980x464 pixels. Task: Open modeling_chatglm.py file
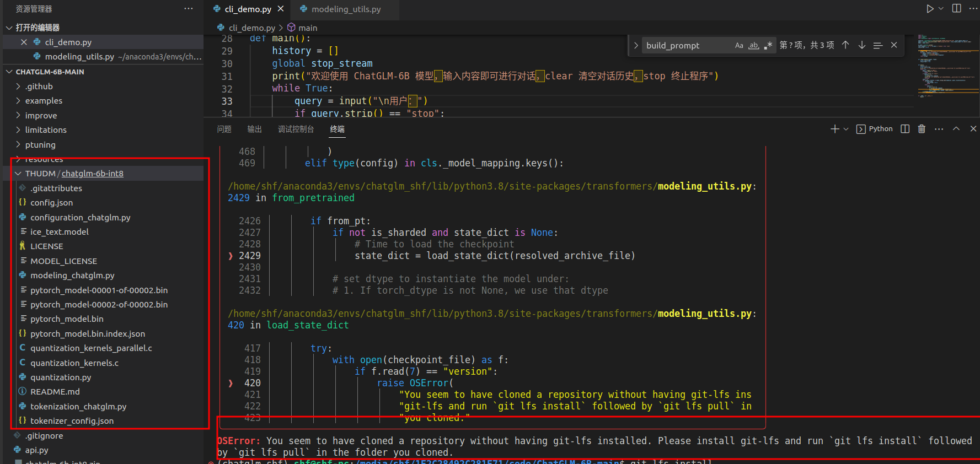pos(103,276)
